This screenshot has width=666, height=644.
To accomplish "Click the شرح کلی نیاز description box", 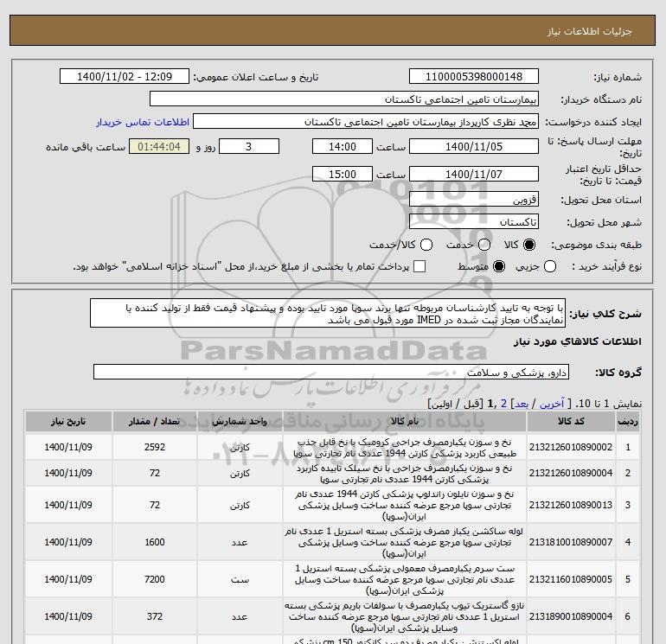I will [x=328, y=313].
